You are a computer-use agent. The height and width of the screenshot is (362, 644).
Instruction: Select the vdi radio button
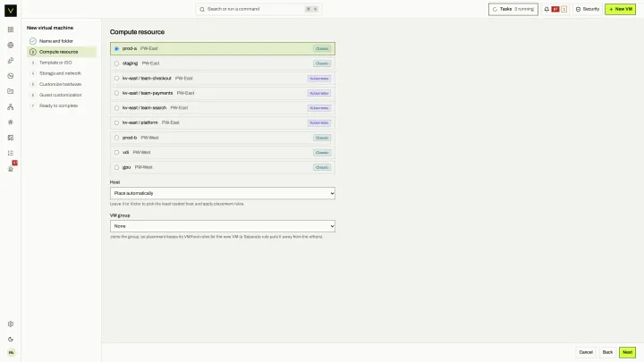point(116,152)
